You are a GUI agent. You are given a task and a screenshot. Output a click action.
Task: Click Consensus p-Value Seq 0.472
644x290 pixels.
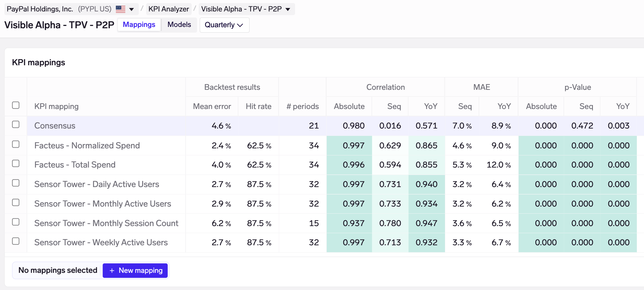click(582, 126)
